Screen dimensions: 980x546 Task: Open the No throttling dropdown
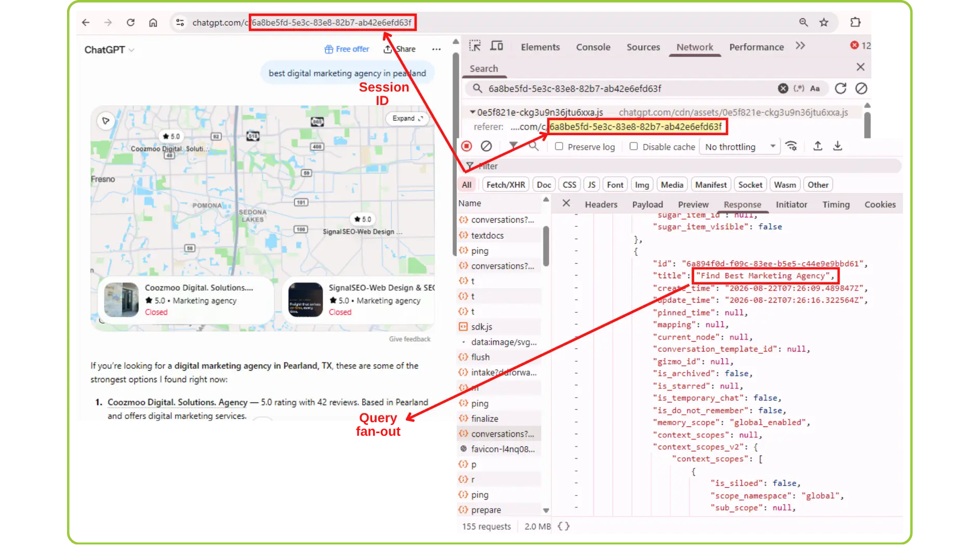click(740, 147)
